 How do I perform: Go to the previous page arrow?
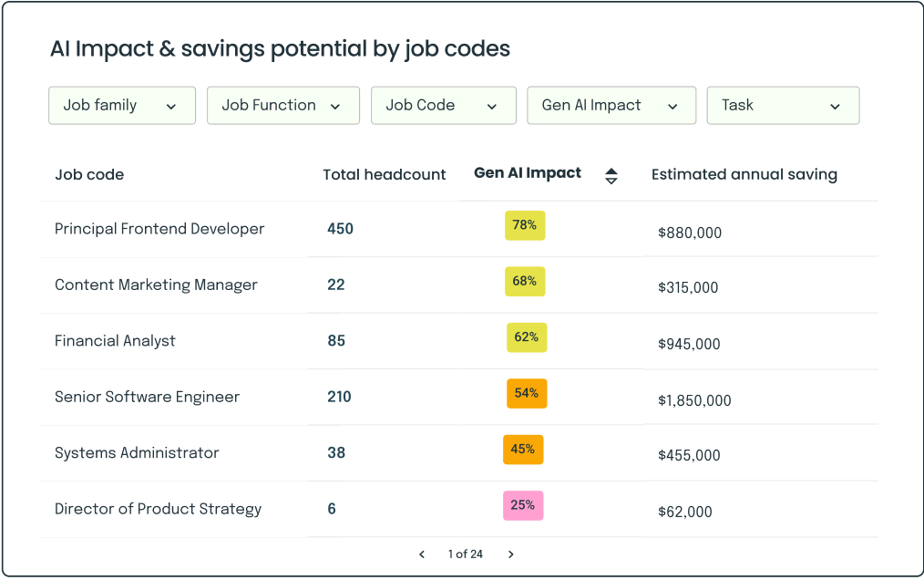[x=421, y=554]
